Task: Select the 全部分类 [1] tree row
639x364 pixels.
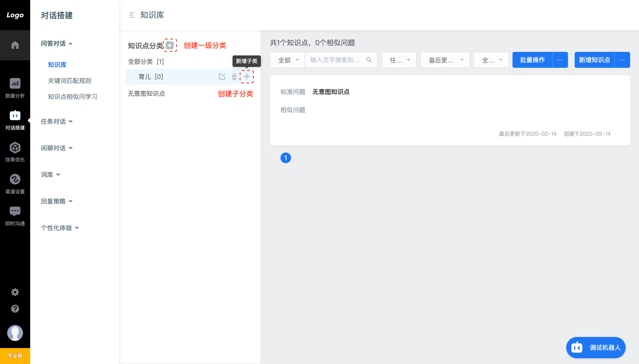Action: coord(190,61)
